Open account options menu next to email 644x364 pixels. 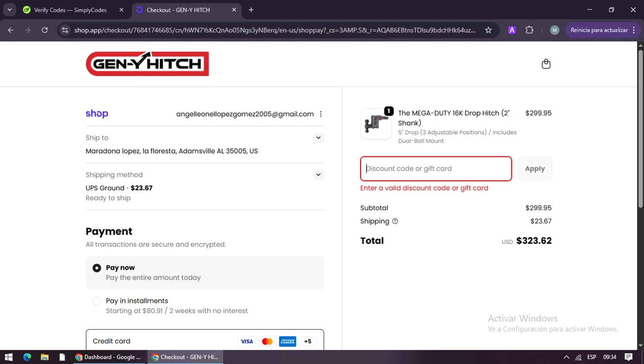321,114
